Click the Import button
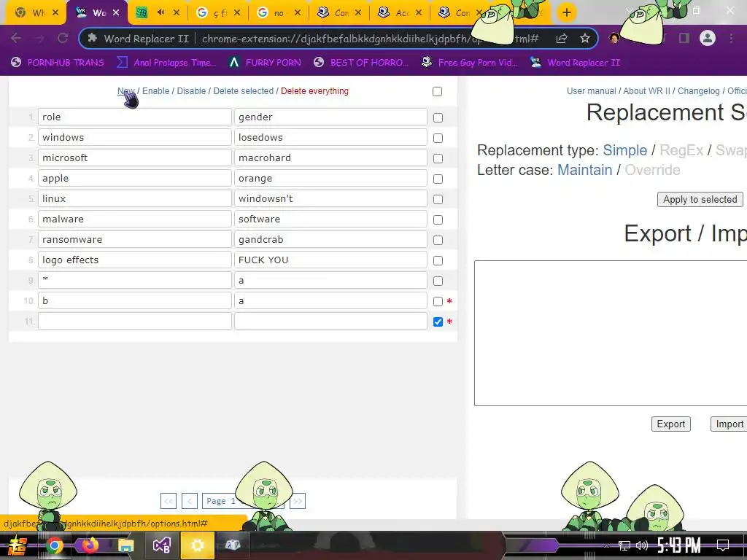This screenshot has height=560, width=747. pos(729,424)
